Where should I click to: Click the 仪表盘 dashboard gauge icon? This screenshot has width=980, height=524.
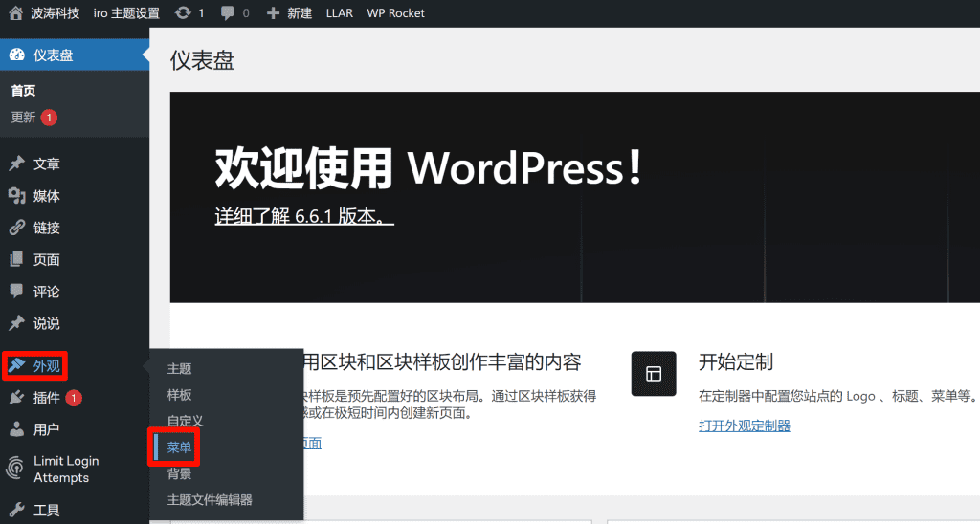(17, 55)
